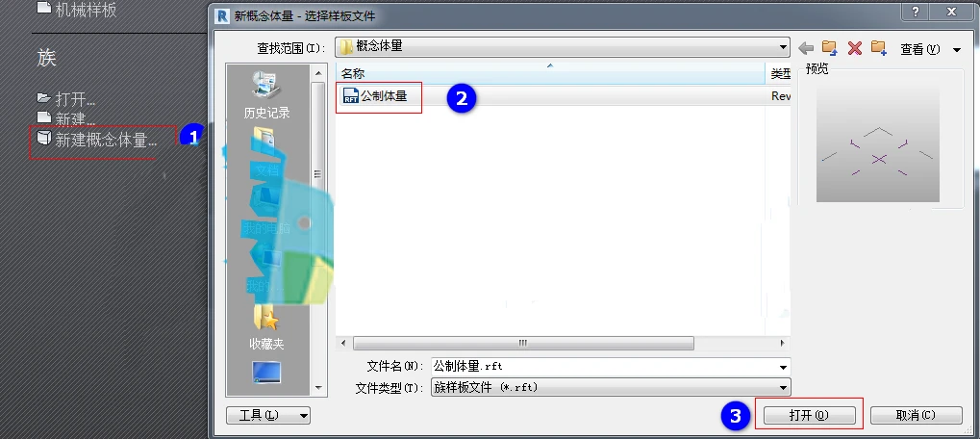
Task: Open the 文件类型 dropdown
Action: click(x=611, y=387)
